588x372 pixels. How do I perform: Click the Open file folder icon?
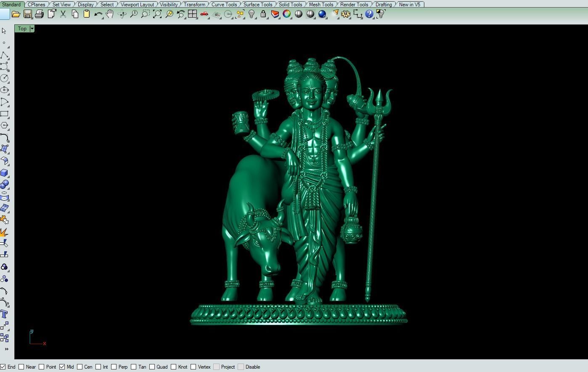pos(16,14)
